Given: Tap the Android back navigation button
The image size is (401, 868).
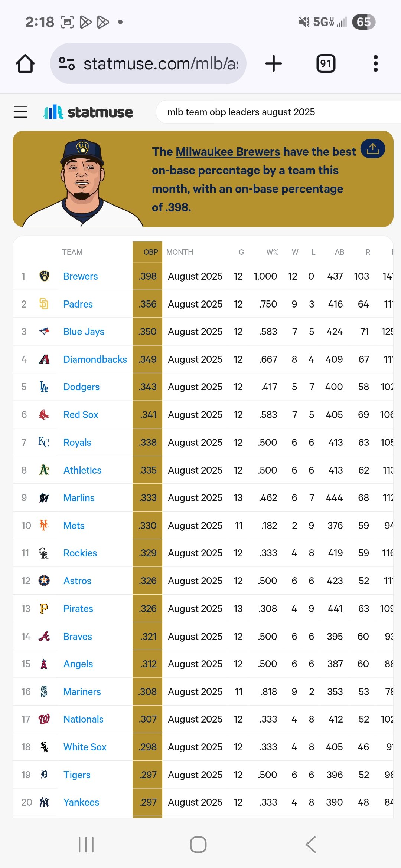Looking at the screenshot, I should 311,845.
